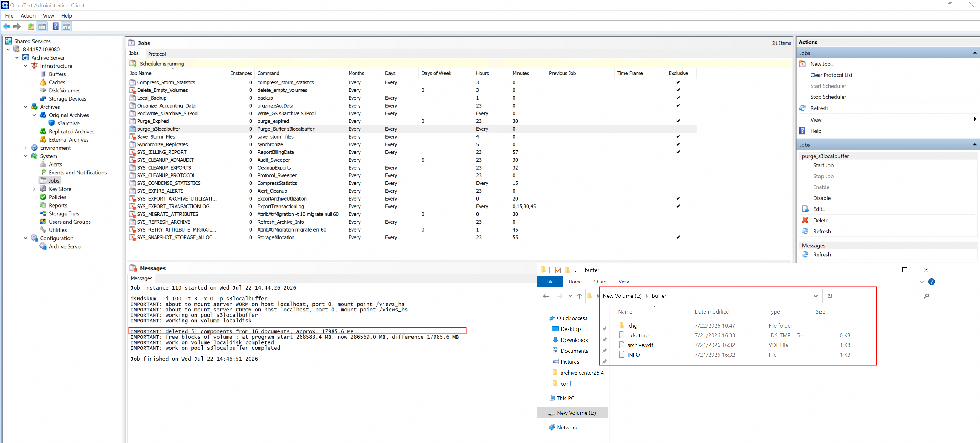
Task: Toggle Exclusive checkmark for Purge_Expired
Action: 678,122
